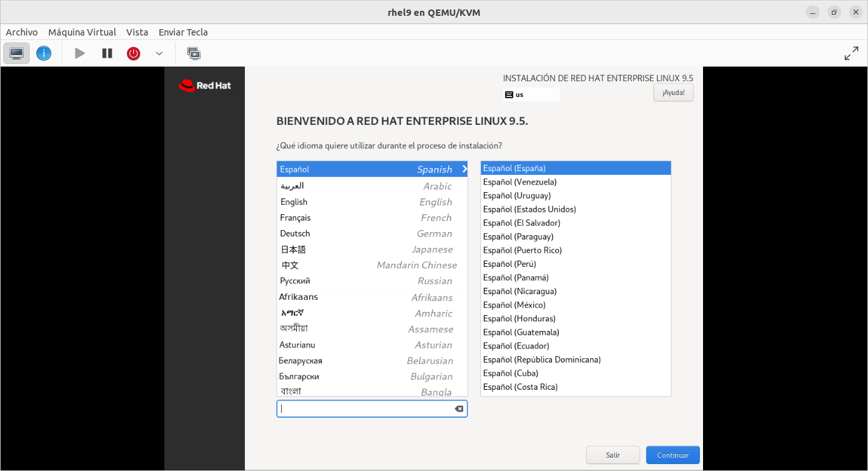
Task: Select Български language row
Action: [x=372, y=377]
